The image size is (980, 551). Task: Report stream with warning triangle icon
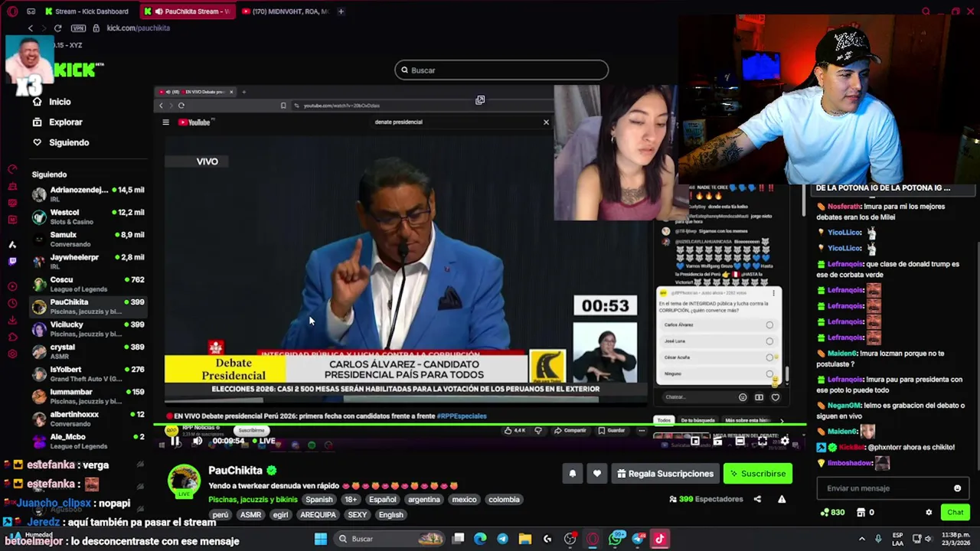click(782, 499)
